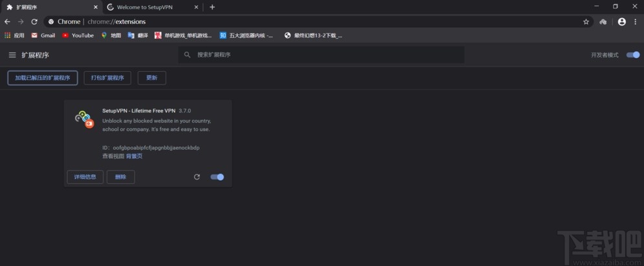Disable the SetupVPN extension toggle
The width and height of the screenshot is (644, 266).
click(217, 177)
